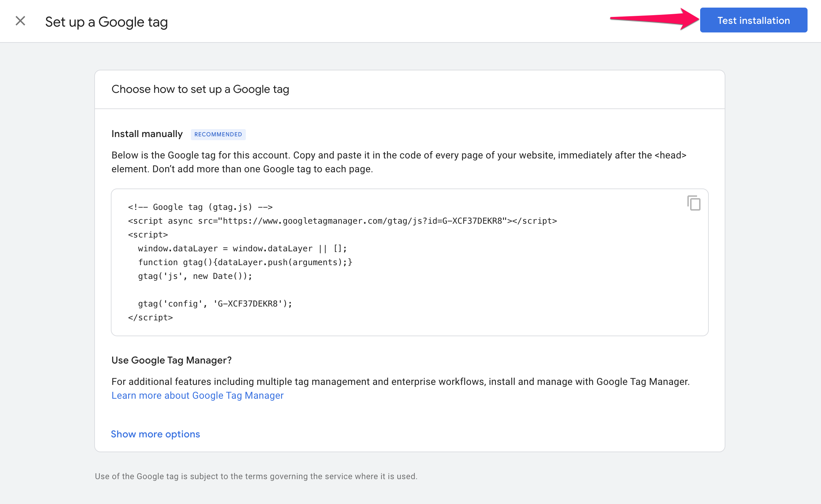The height and width of the screenshot is (504, 821).
Task: Click the googletagmanager script src line
Action: pyautogui.click(x=342, y=221)
